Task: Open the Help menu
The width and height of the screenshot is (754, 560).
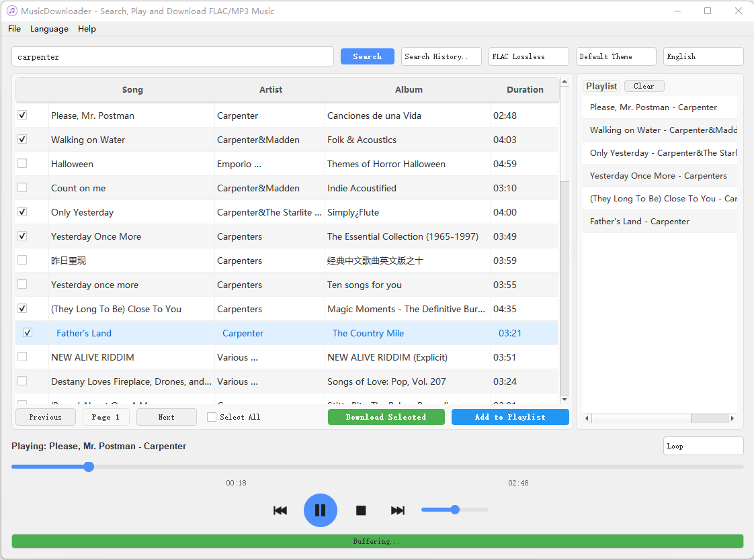Action: pyautogui.click(x=87, y=29)
